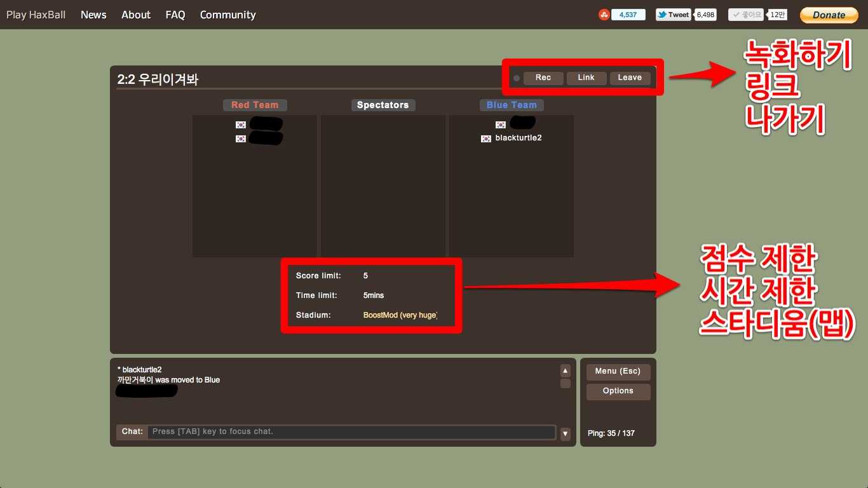The width and height of the screenshot is (868, 488).
Task: Leave the room with the Leave button
Action: click(x=630, y=78)
